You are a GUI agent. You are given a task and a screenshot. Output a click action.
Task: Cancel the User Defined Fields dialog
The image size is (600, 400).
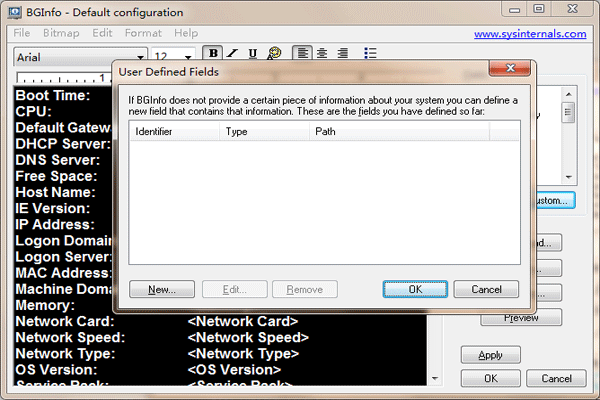coord(486,289)
